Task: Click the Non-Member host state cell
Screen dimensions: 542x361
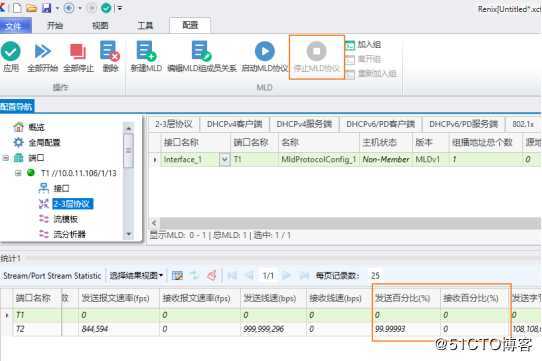Action: [x=386, y=159]
